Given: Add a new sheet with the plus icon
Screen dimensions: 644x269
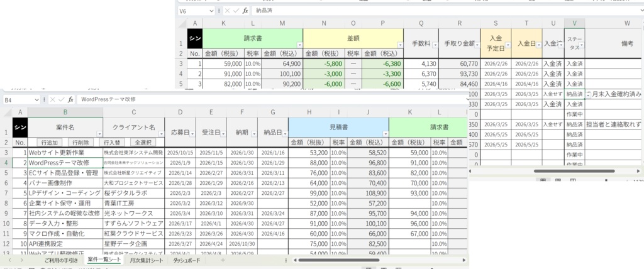Looking at the screenshot, I should (223, 260).
